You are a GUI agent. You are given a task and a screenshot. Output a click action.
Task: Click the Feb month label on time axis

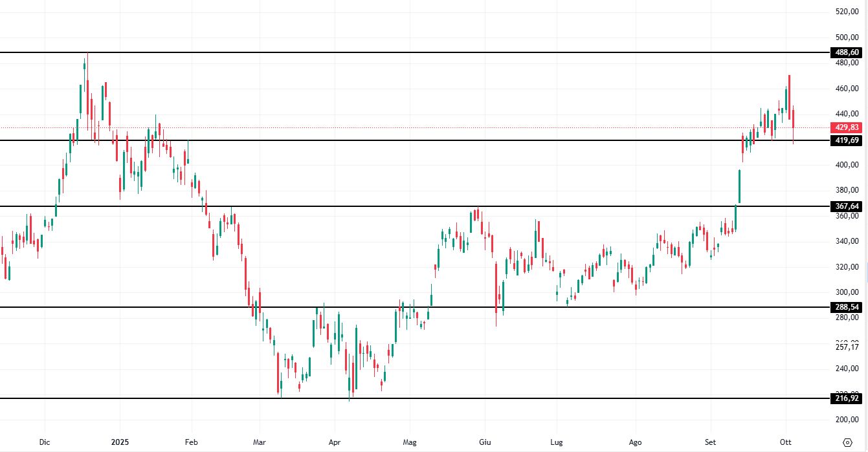point(191,442)
